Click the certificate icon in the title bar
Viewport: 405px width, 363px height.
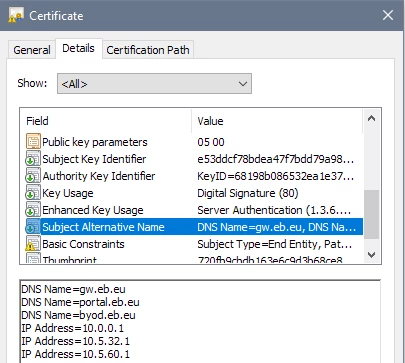[x=16, y=15]
